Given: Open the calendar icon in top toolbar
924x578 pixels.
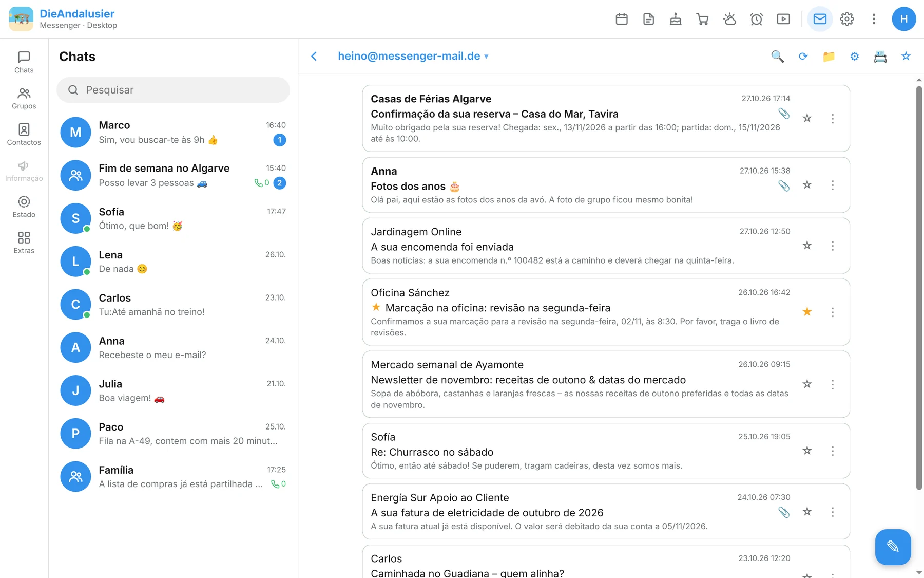Looking at the screenshot, I should [622, 19].
